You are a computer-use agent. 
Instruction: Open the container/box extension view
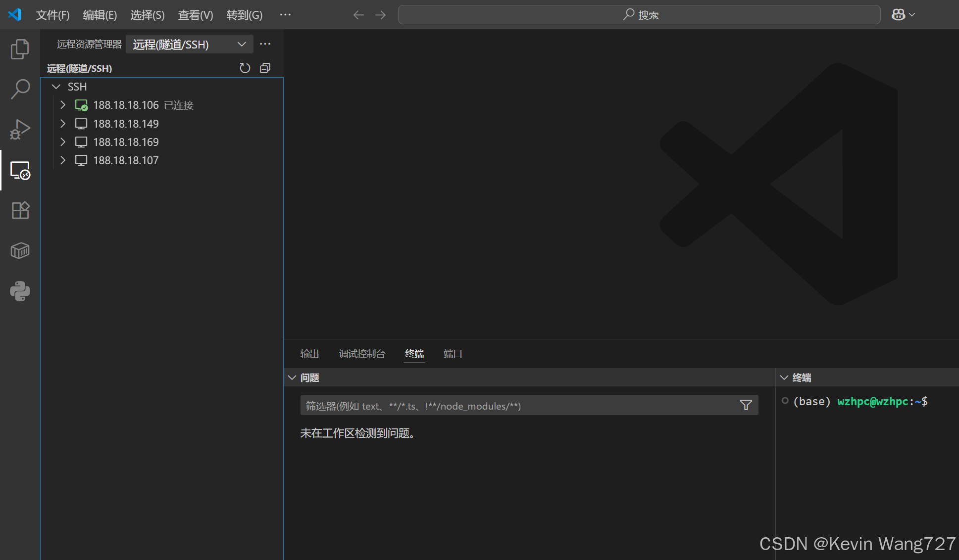20,251
